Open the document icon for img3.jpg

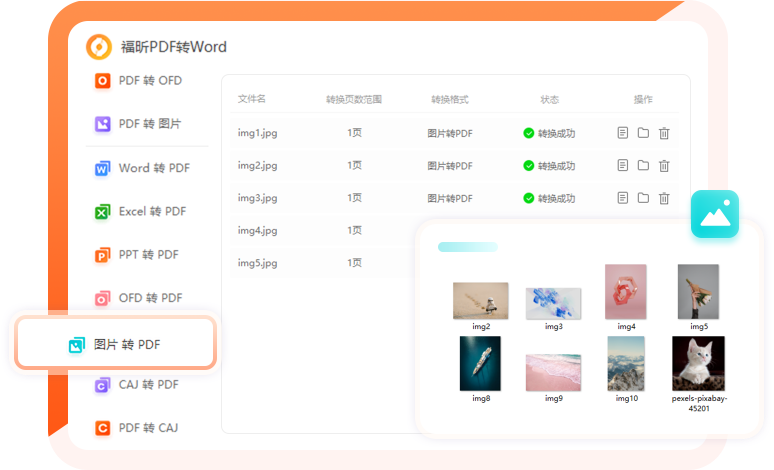[x=622, y=198]
